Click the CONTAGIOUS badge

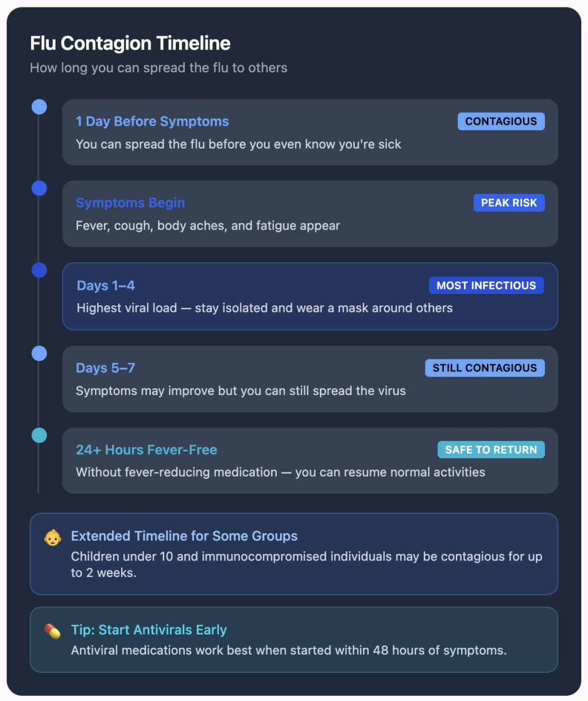click(501, 121)
